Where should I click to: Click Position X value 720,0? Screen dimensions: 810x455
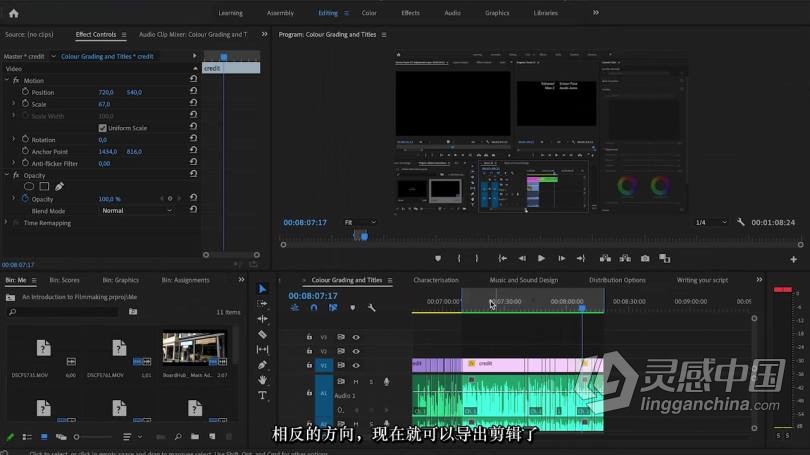(106, 92)
